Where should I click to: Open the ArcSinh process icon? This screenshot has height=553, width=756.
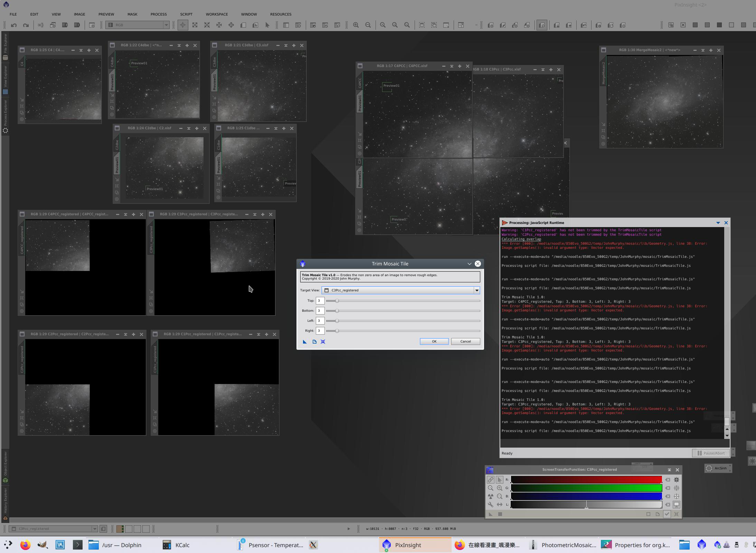pos(718,468)
